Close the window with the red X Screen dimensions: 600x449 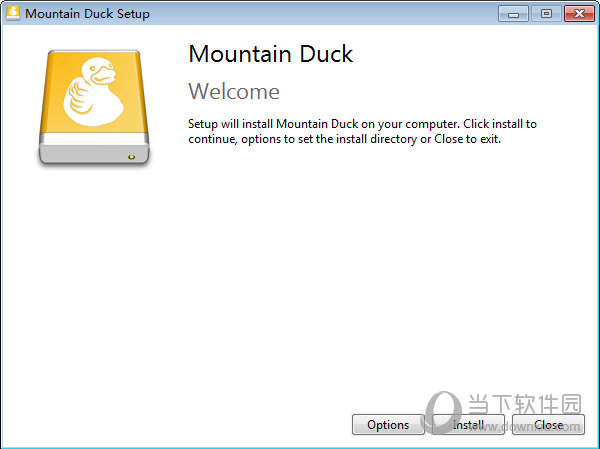click(579, 14)
